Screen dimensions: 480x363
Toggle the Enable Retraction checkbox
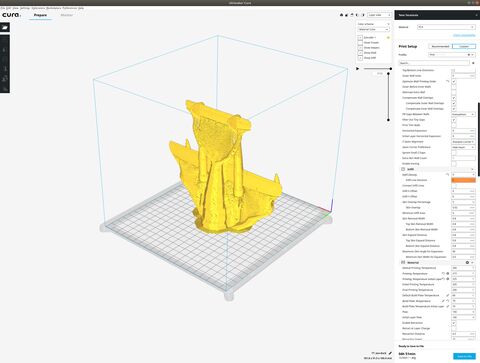point(454,323)
